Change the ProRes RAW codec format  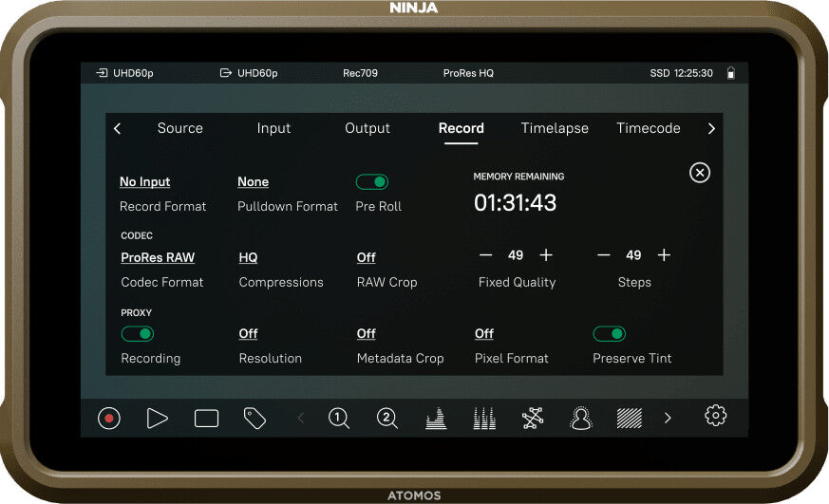click(158, 257)
